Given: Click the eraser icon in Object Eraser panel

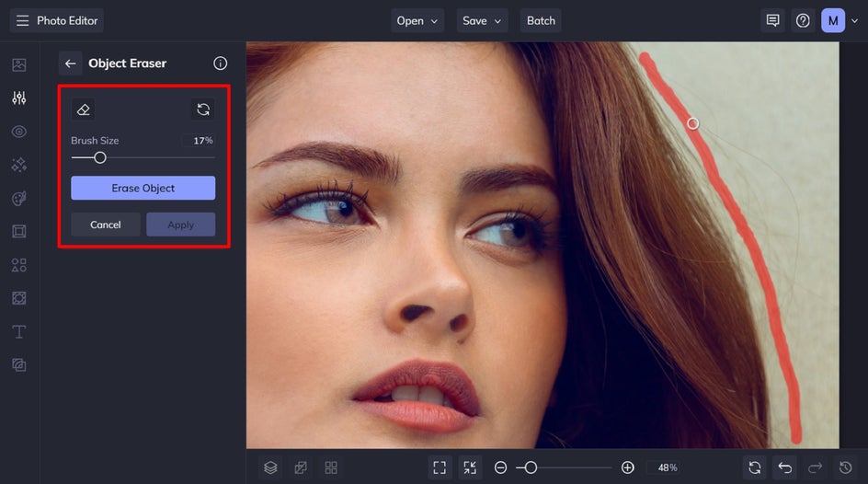Looking at the screenshot, I should [84, 109].
